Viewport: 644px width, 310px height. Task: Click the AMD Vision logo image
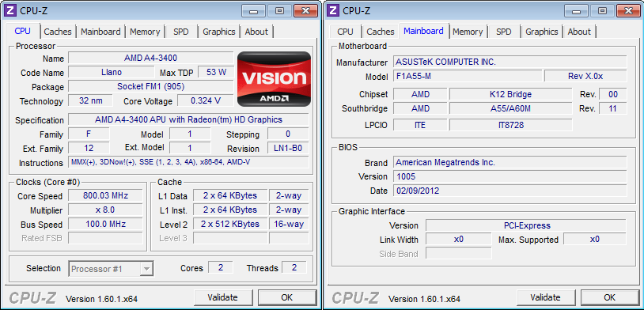coord(274,79)
